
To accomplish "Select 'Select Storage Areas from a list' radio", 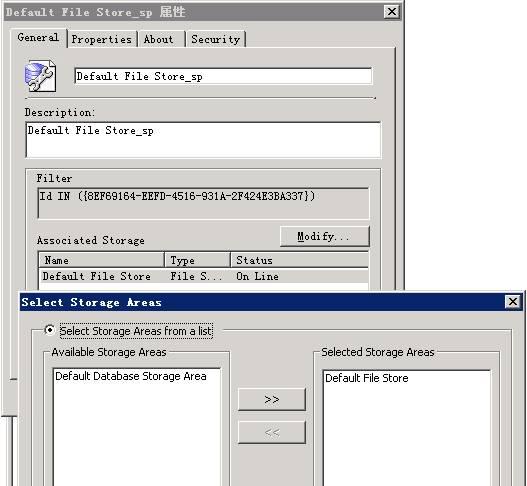I will [49, 330].
